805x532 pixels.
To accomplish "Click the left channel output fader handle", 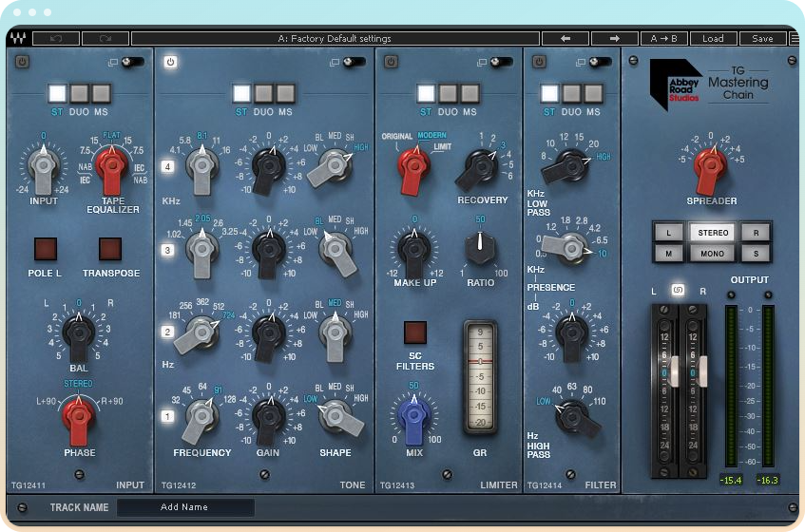I will click(673, 369).
